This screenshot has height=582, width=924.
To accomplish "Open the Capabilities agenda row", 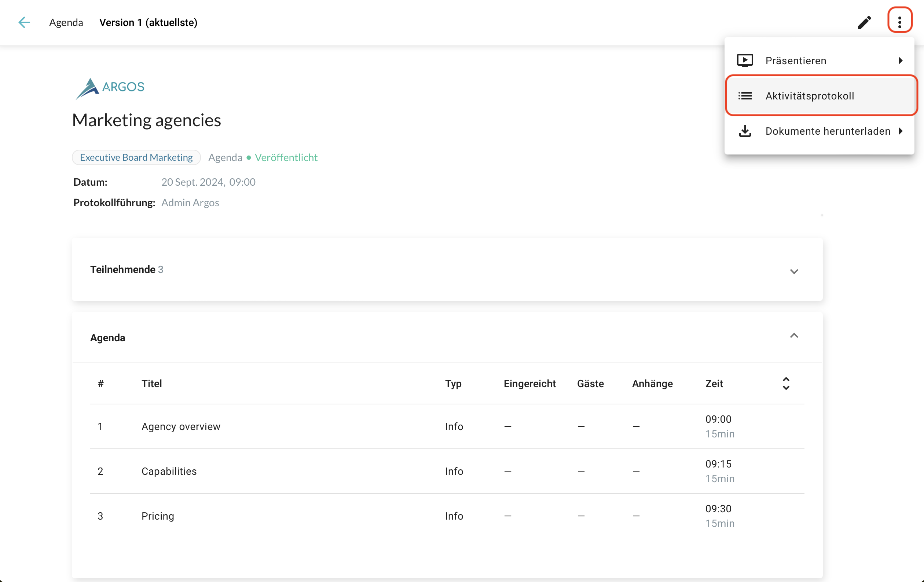I will (169, 471).
